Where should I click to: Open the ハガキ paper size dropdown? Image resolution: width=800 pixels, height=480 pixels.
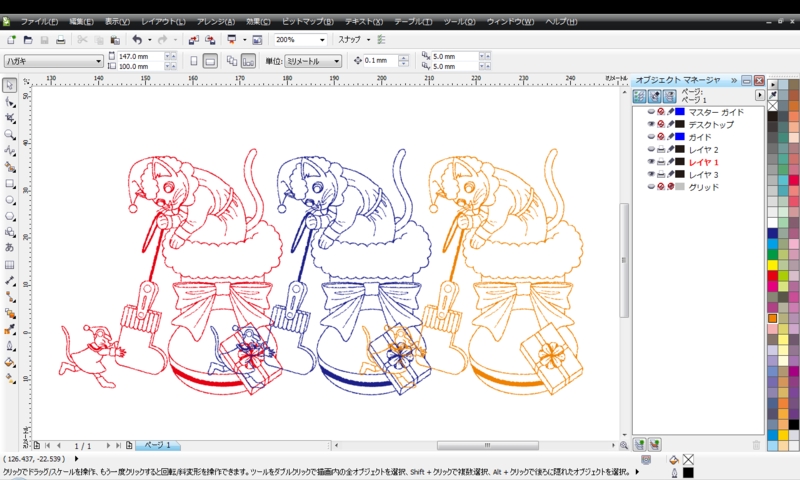(98, 61)
